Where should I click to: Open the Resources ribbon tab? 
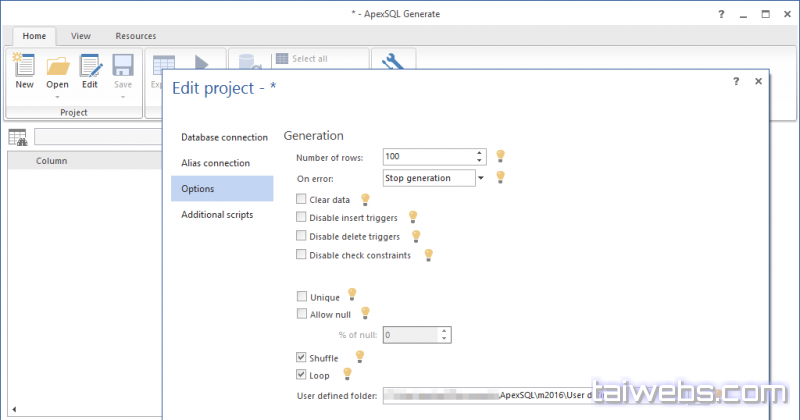click(x=135, y=36)
